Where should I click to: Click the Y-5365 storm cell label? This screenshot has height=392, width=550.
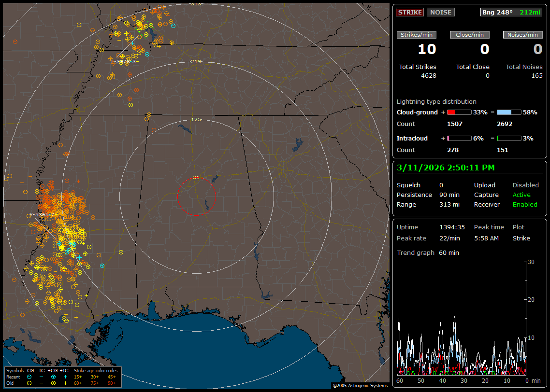point(42,214)
